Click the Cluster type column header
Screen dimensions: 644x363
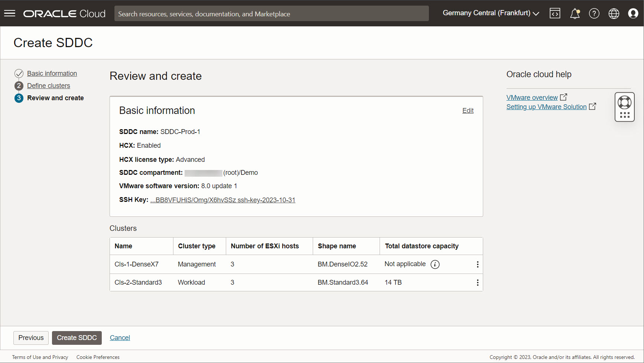(197, 246)
